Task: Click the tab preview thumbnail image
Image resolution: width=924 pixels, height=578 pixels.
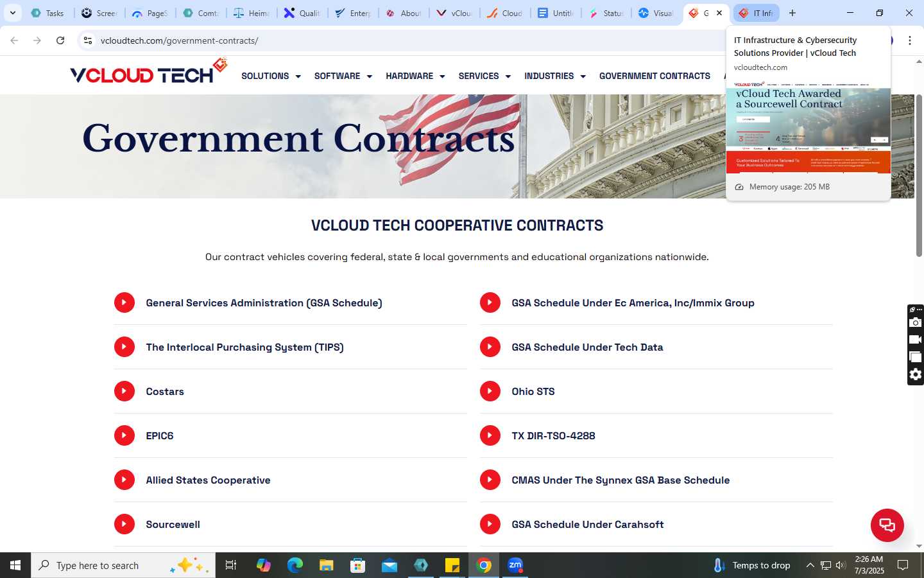Action: click(x=809, y=127)
